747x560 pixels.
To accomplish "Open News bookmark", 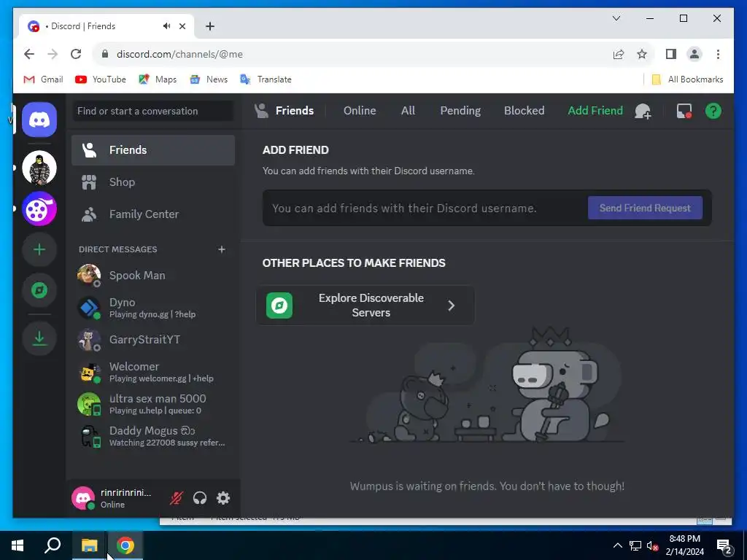I will (x=209, y=79).
